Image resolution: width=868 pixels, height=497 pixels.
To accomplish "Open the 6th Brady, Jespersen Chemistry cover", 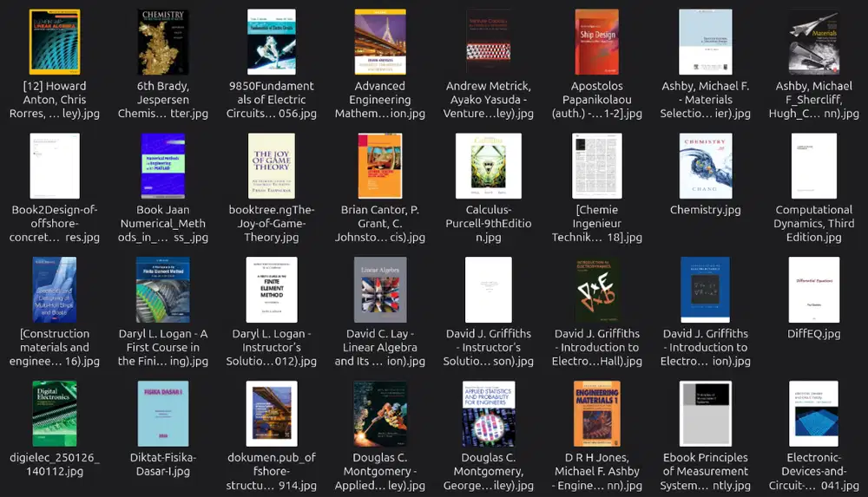I will (163, 42).
